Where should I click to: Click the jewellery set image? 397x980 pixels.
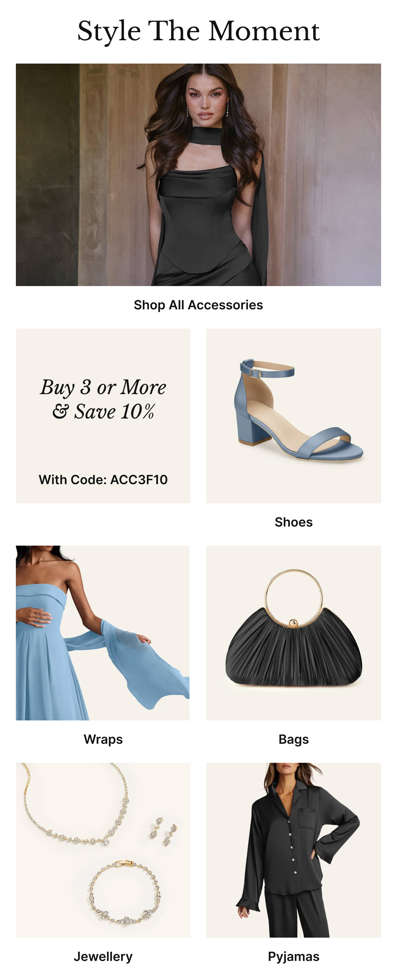(103, 850)
